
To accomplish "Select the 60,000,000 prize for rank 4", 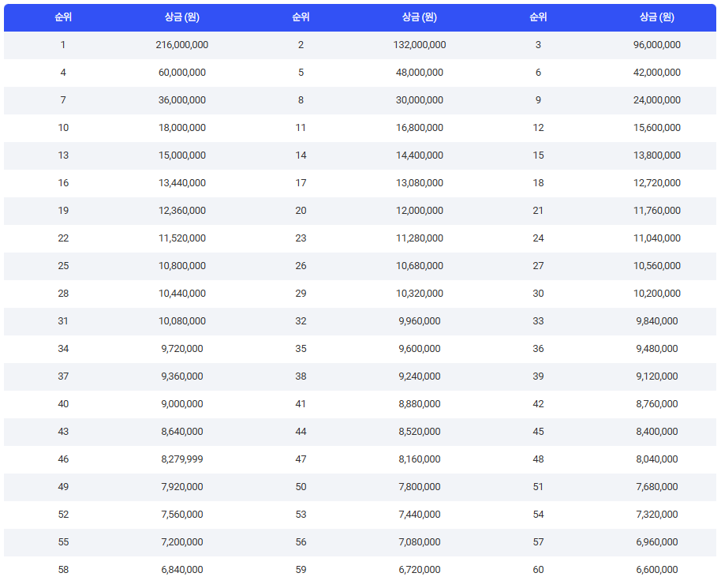I will tap(182, 73).
